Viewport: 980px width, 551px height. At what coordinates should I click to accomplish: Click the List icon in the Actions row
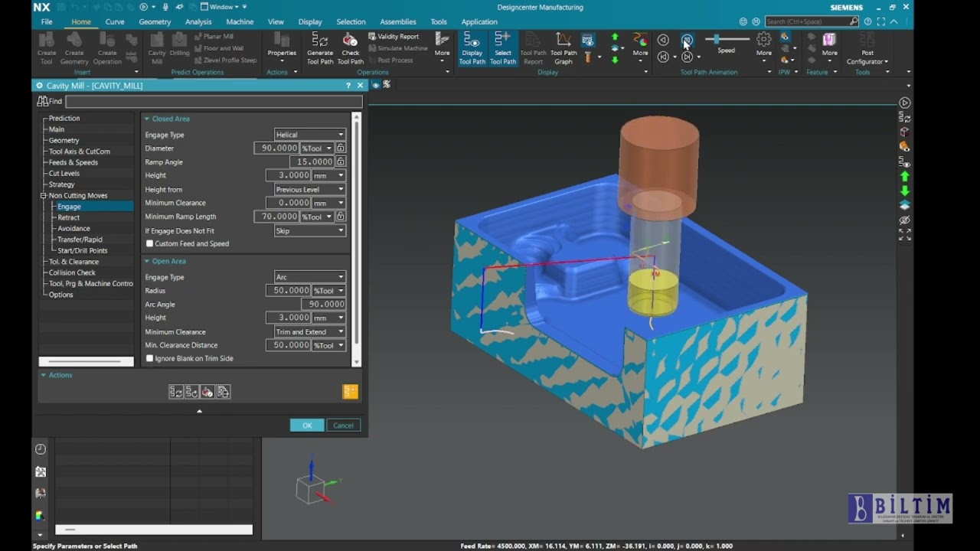223,392
